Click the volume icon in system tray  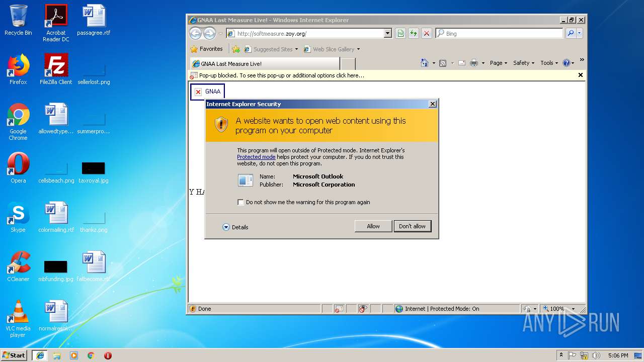click(x=596, y=355)
